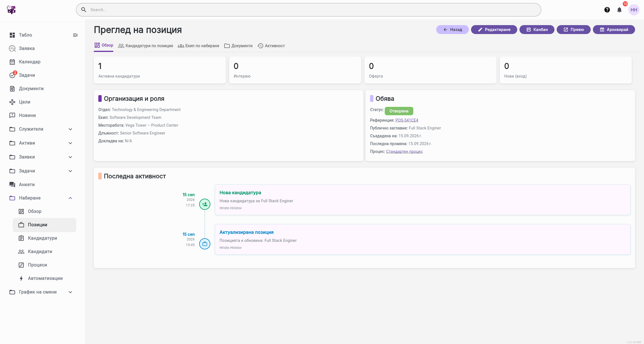Switch to Кандидатури по позиция tab
644x344 pixels.
pyautogui.click(x=146, y=46)
